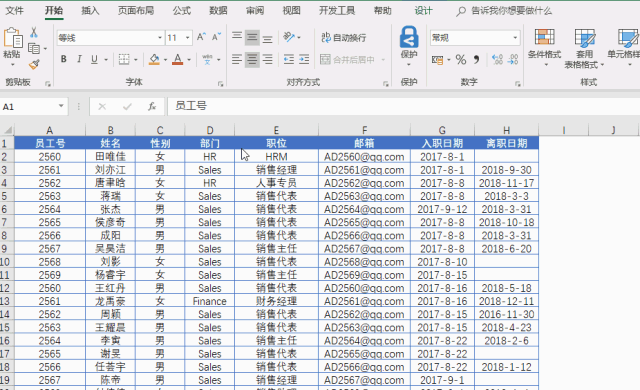The width and height of the screenshot is (640, 390).
Task: Select cell AD2560@qq.com in row 2
Action: (x=364, y=157)
